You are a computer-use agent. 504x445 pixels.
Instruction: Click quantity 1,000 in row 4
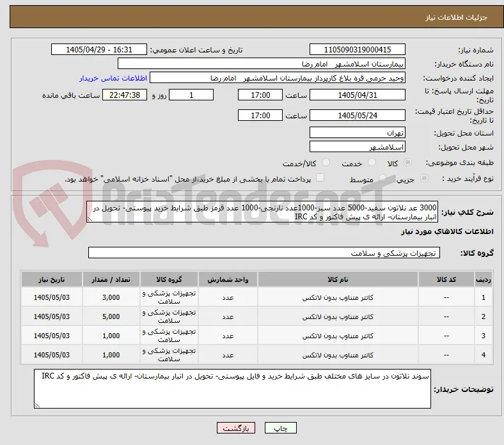111,355
